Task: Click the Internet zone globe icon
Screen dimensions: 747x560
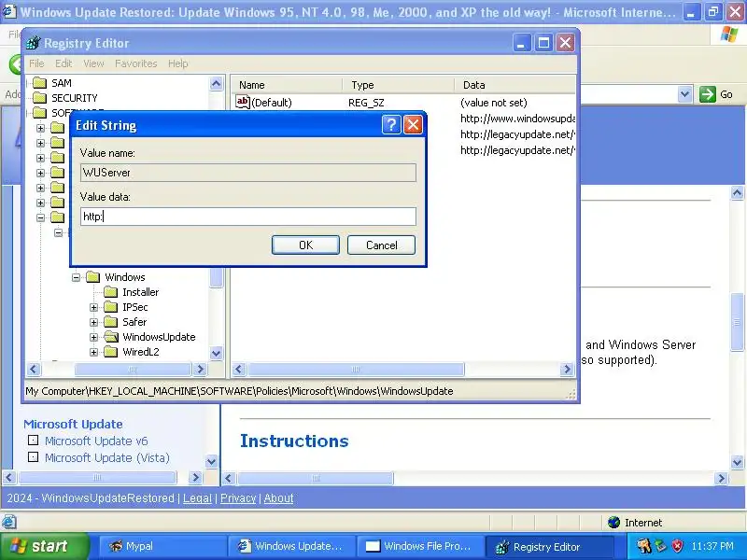Action: coord(614,523)
